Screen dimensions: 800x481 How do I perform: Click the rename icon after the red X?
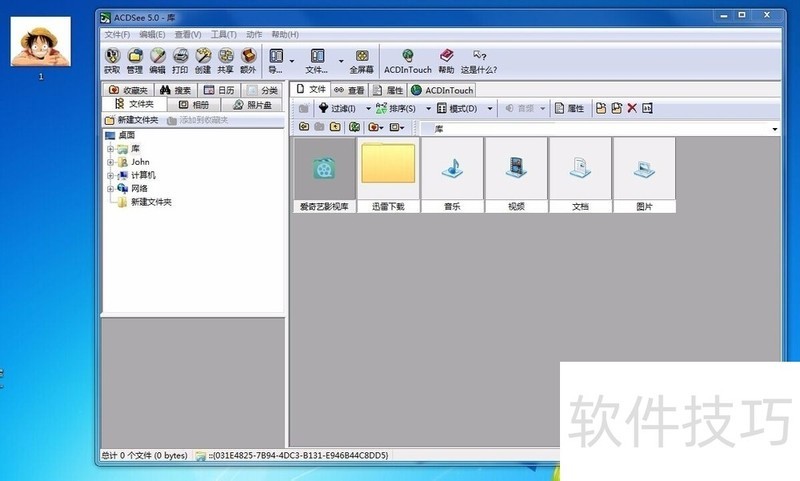point(647,108)
